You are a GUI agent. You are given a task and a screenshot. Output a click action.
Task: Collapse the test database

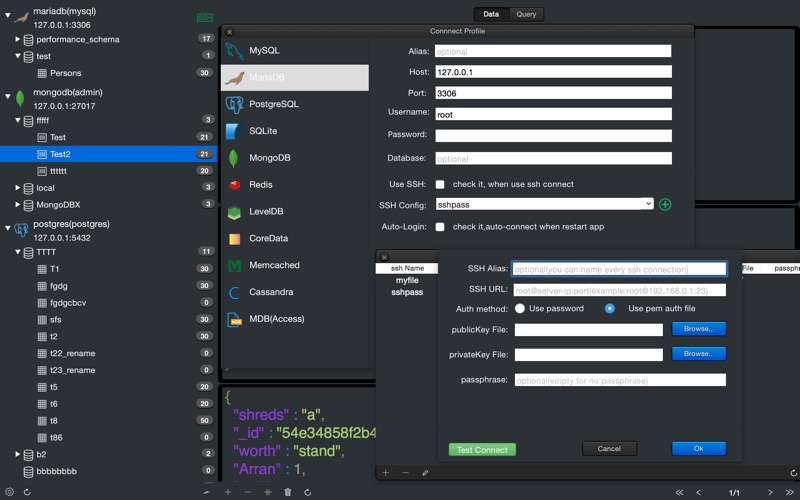pyautogui.click(x=17, y=56)
